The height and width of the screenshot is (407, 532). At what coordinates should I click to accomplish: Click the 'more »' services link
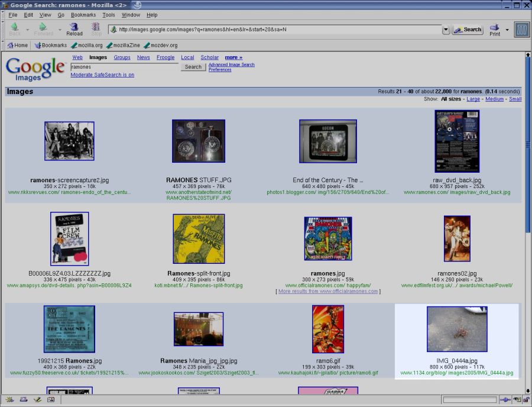pos(233,57)
